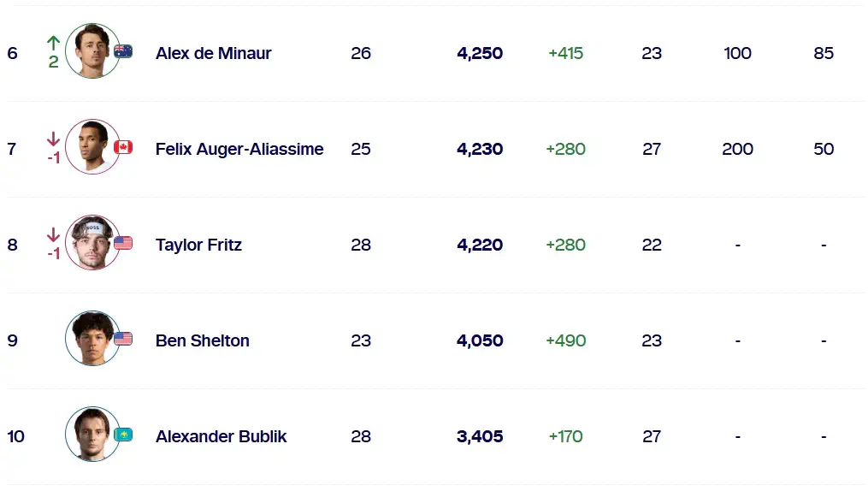The height and width of the screenshot is (497, 868).
Task: Open Alexander Bublik's profile link
Action: (221, 436)
